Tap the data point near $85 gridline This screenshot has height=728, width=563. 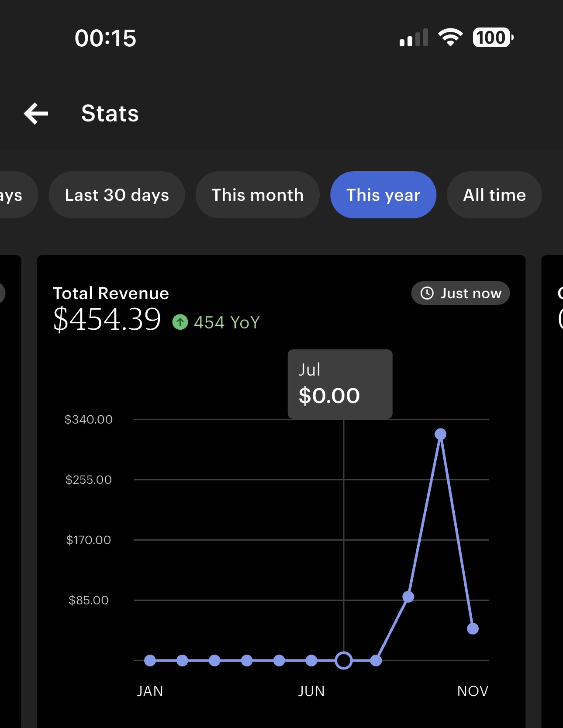click(408, 597)
